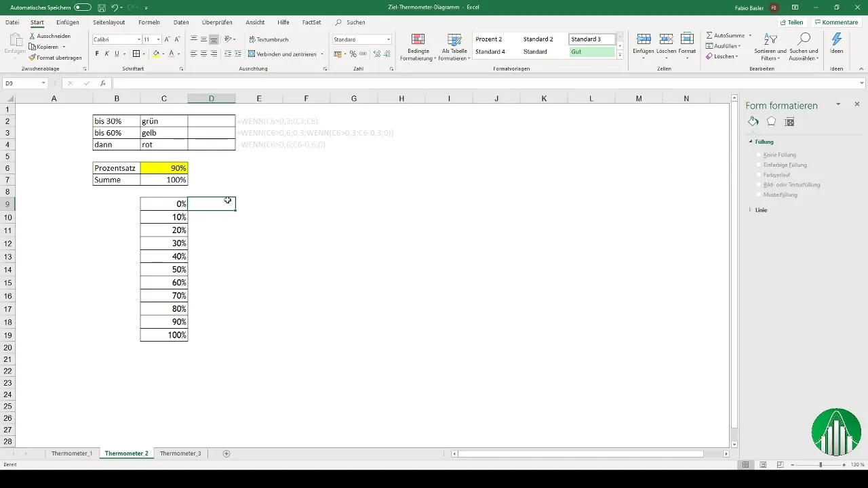Click the formula bar input field
868x488 pixels.
pos(488,83)
